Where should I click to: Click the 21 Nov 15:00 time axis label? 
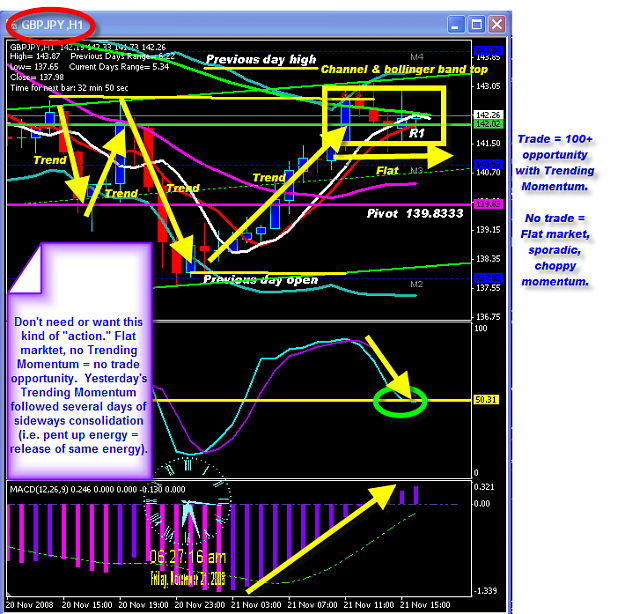[x=425, y=605]
